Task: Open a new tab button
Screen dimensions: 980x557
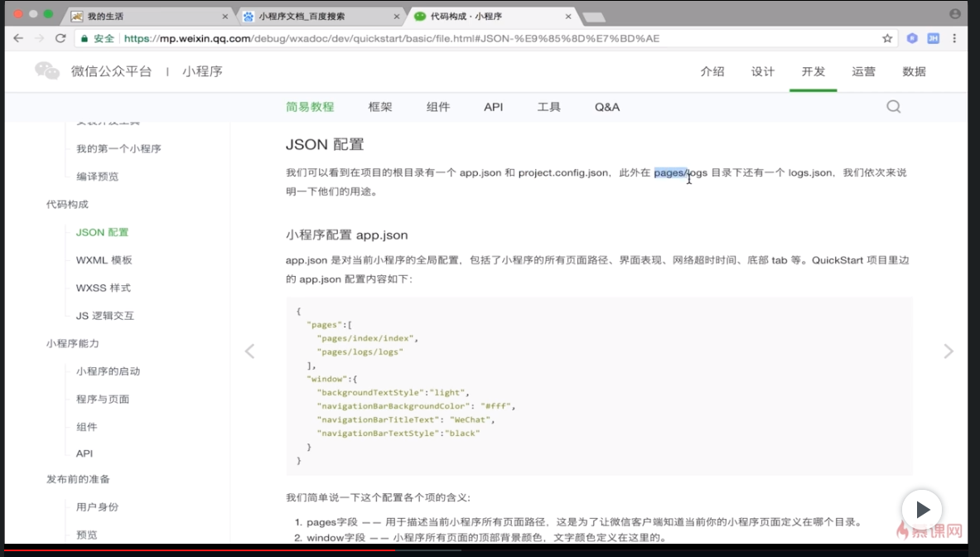Action: click(594, 17)
